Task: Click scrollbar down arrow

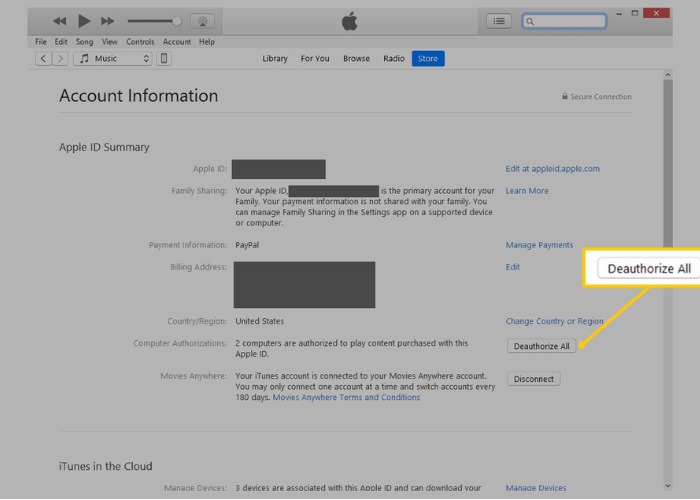Action: [x=667, y=486]
